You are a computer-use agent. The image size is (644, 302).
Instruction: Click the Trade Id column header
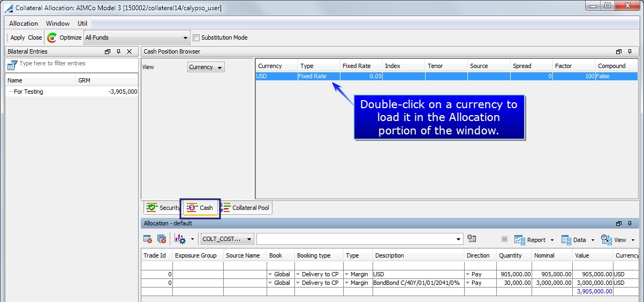(x=157, y=255)
